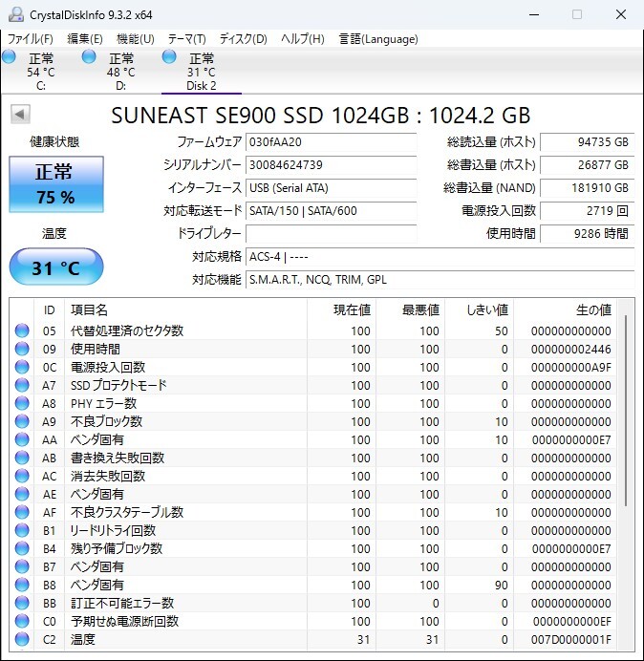Click the previous disk arrow button
The width and height of the screenshot is (644, 661).
19,115
